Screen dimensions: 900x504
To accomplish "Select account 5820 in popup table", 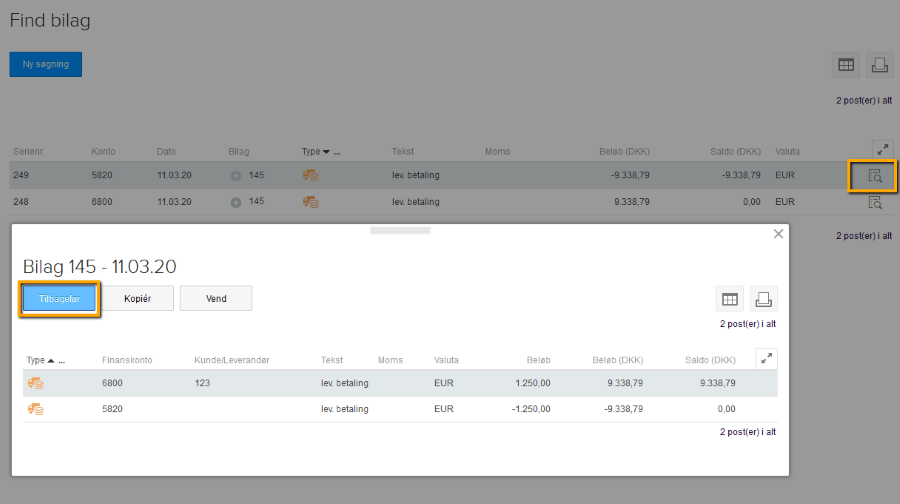I will coord(112,409).
